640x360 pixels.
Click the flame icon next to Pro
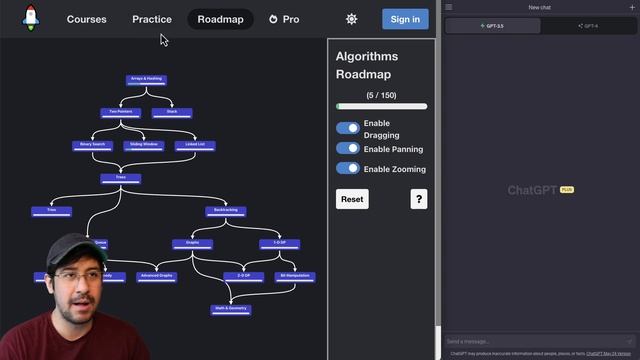tap(273, 19)
